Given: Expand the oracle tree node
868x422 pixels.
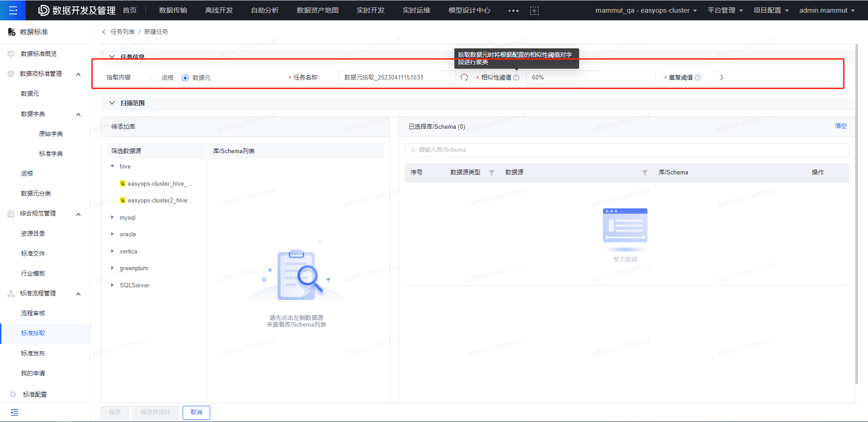Looking at the screenshot, I should (113, 234).
